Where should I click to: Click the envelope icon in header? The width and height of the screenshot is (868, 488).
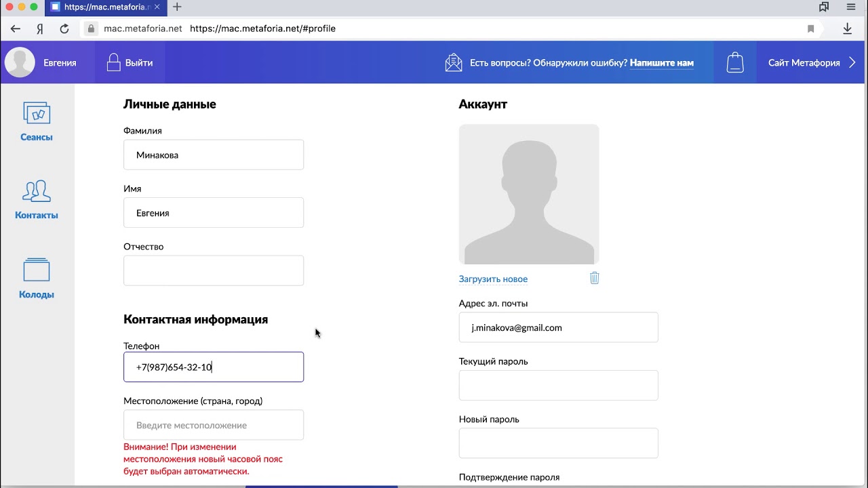[454, 62]
